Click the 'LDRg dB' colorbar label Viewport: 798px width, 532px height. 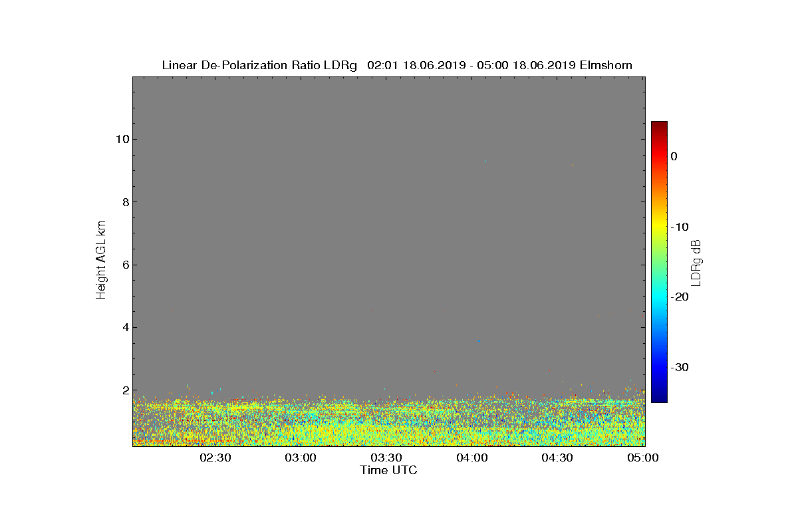click(x=696, y=262)
